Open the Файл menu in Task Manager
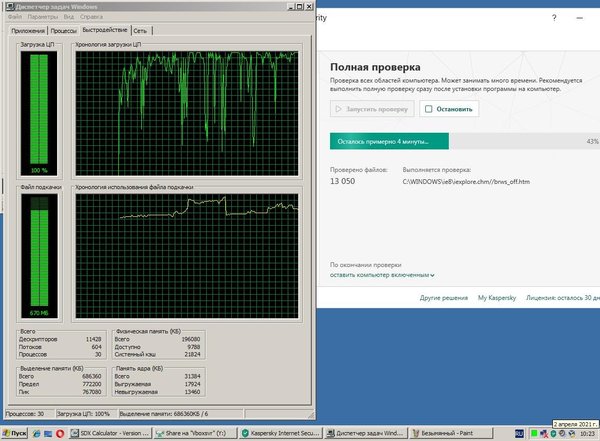The width and height of the screenshot is (600, 441). 14,18
